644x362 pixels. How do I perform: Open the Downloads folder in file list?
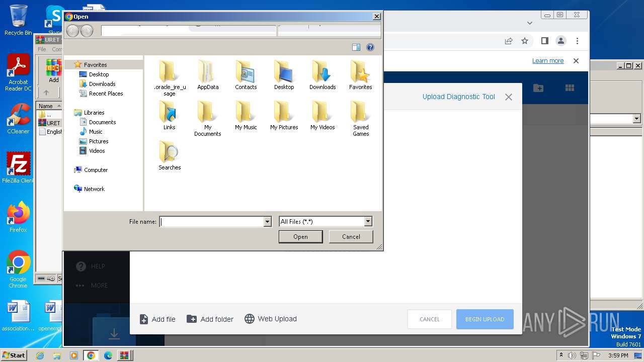click(323, 75)
